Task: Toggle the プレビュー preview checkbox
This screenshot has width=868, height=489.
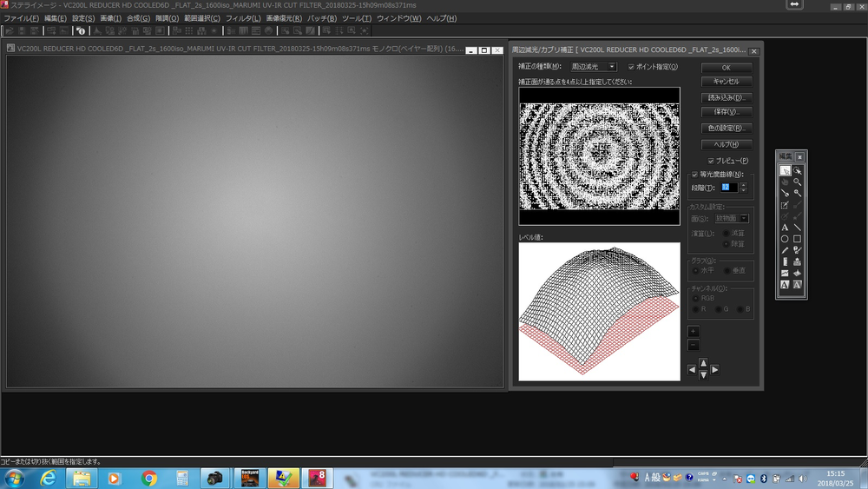Action: point(712,161)
